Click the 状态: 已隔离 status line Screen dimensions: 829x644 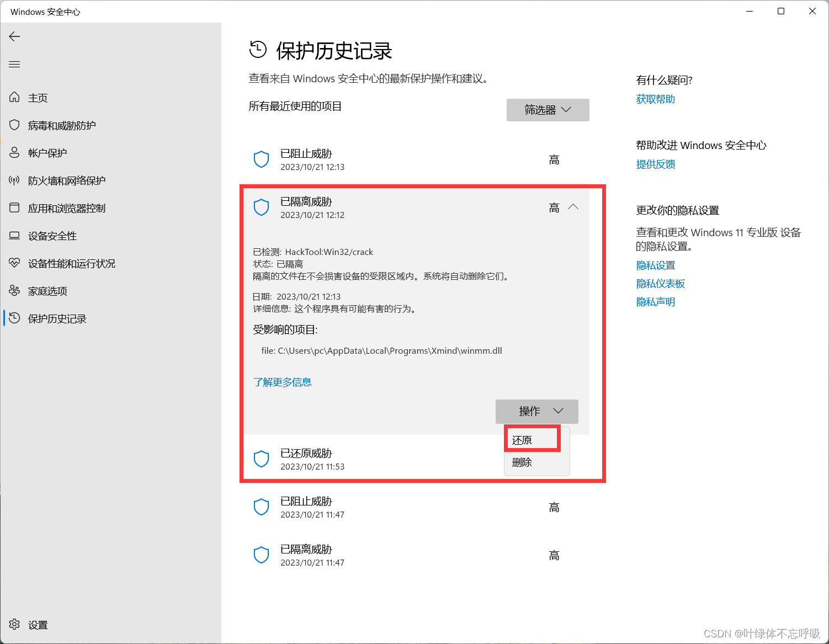point(278,264)
